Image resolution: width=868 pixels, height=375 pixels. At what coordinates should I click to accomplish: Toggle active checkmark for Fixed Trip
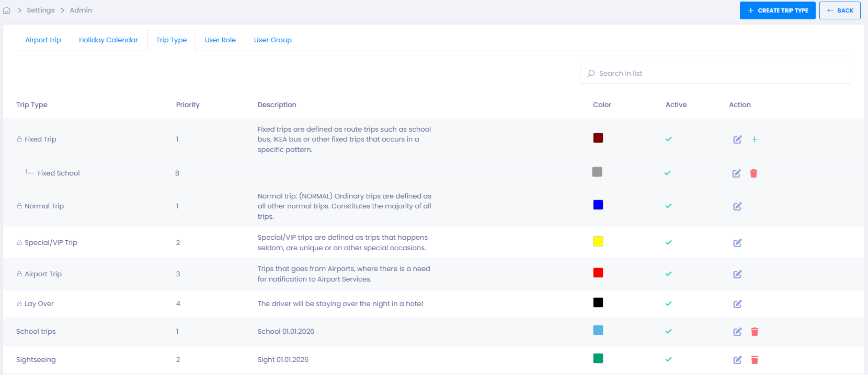pos(668,139)
